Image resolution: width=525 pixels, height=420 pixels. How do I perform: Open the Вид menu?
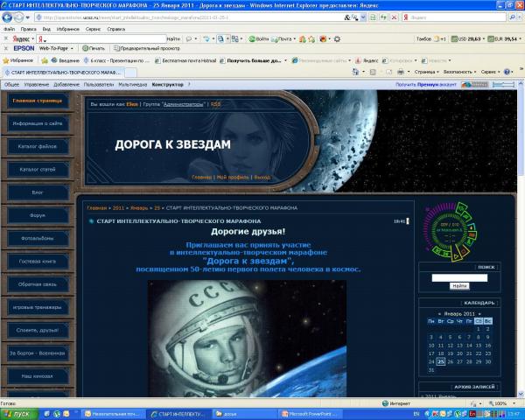click(46, 29)
